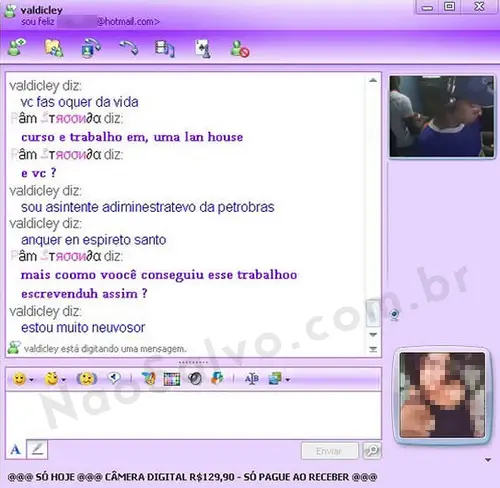Image resolution: width=500 pixels, height=488 pixels.
Task: Click your own display picture
Action: point(442,395)
